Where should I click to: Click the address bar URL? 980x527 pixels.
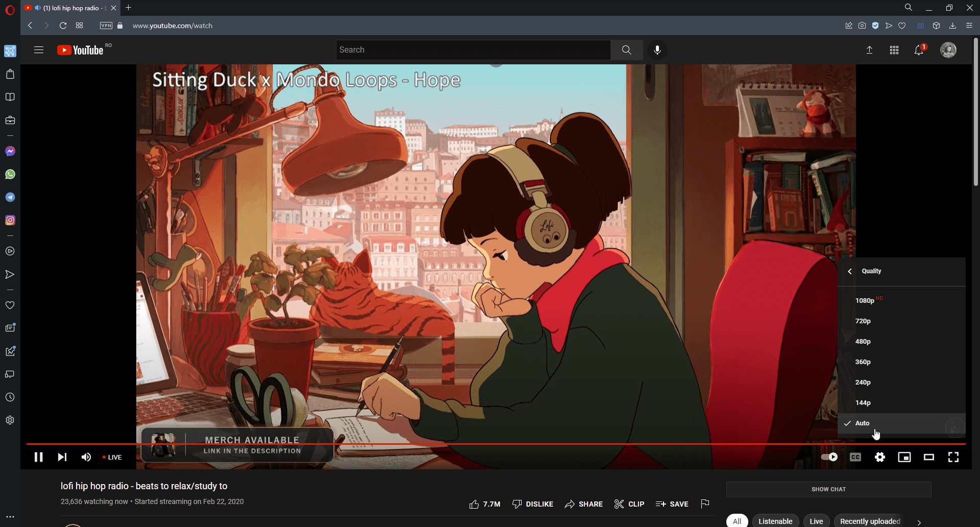pyautogui.click(x=173, y=26)
